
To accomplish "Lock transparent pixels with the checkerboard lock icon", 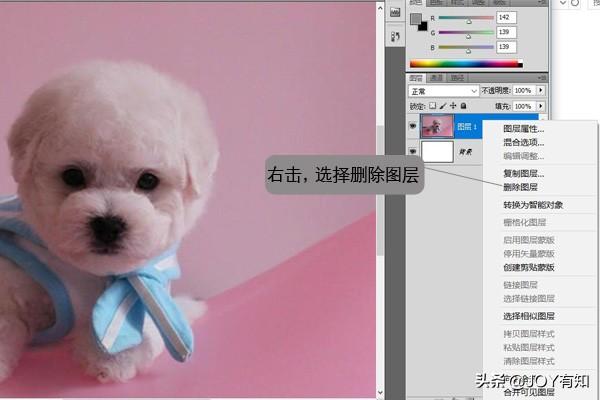I will [432, 106].
